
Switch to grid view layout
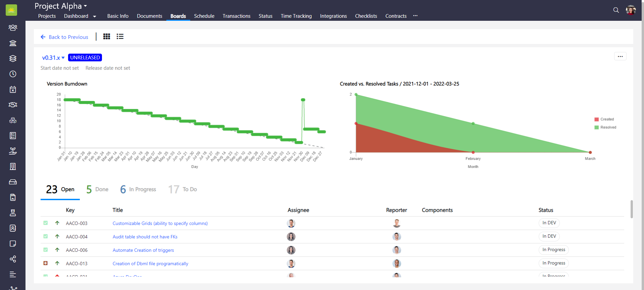click(107, 37)
